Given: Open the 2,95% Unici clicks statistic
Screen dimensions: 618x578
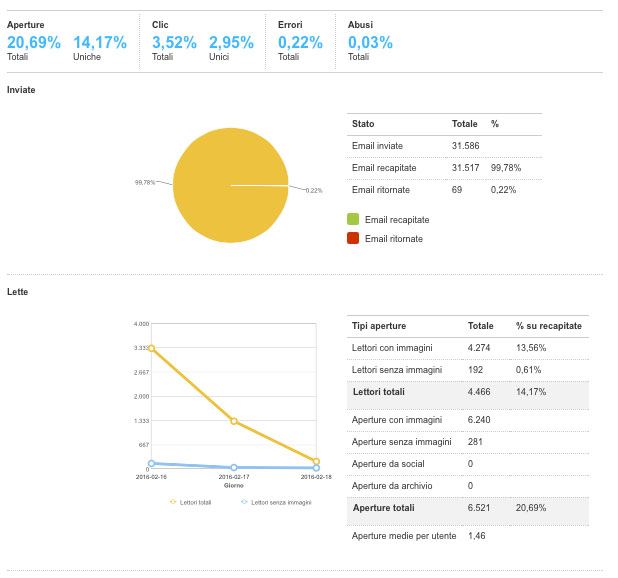Looking at the screenshot, I should coord(231,42).
